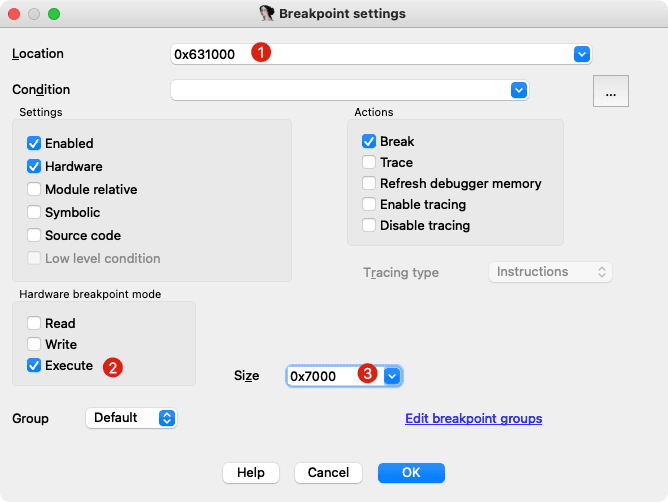Screen dimensions: 668x502
Task: Open the Location history dropdown arrow
Action: (582, 54)
